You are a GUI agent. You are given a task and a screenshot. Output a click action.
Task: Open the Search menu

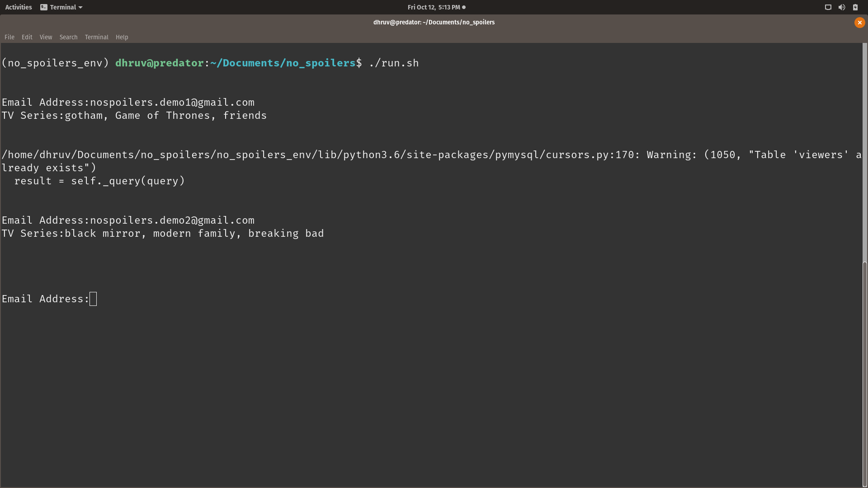pyautogui.click(x=68, y=37)
